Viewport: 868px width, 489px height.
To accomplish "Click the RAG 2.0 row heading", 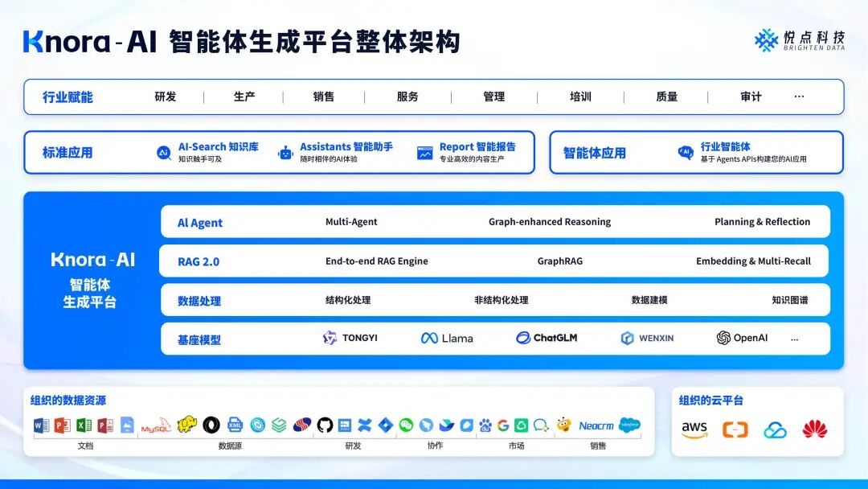I will [x=199, y=262].
